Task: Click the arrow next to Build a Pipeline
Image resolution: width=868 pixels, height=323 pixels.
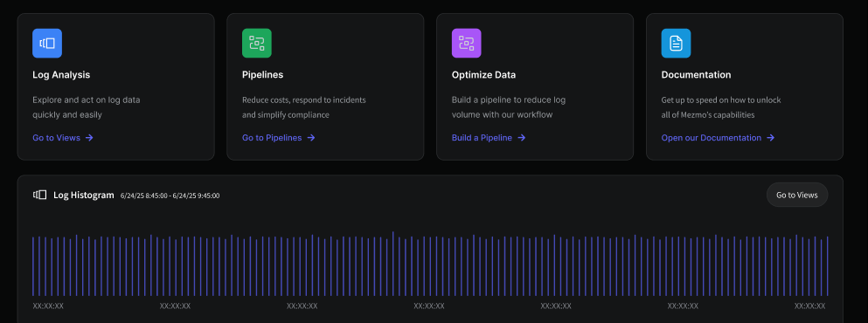Action: [522, 138]
